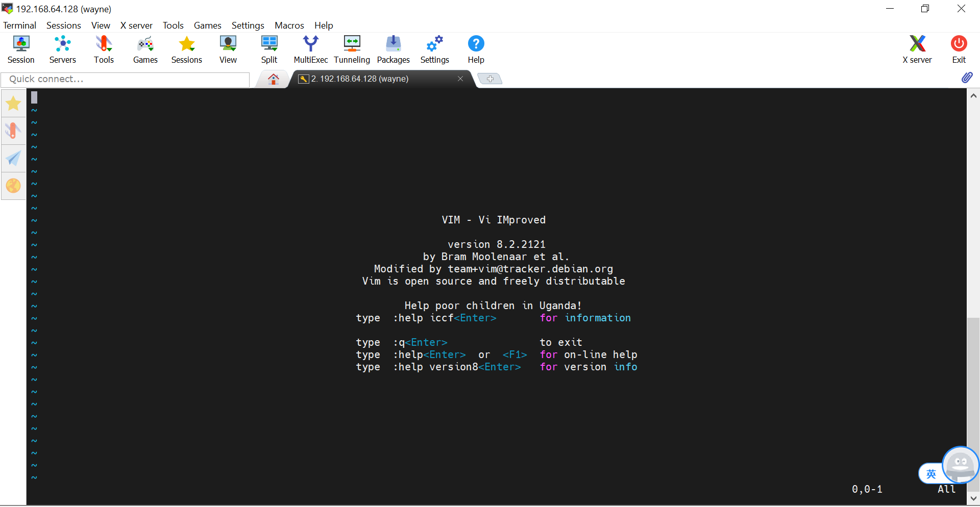
Task: Open the Settings gears toolbar icon
Action: [x=434, y=49]
